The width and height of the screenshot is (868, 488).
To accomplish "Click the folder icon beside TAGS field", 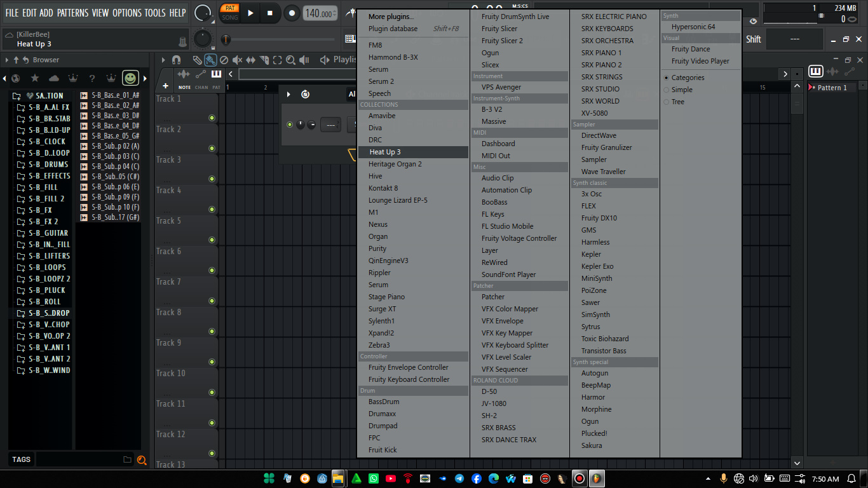I will [128, 459].
